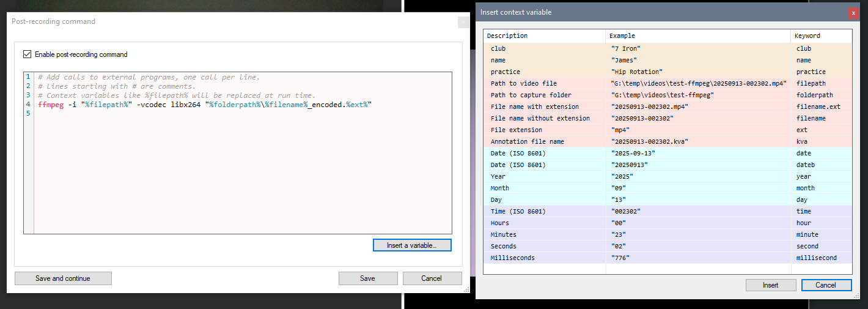The width and height of the screenshot is (868, 309).
Task: Click Insert button in context variable dialog
Action: (x=770, y=285)
